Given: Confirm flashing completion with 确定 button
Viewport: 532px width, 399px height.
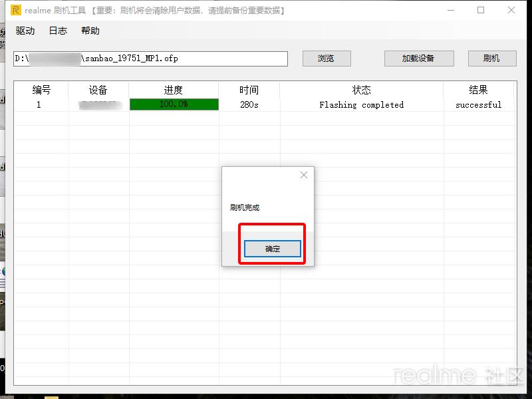Looking at the screenshot, I should [271, 248].
